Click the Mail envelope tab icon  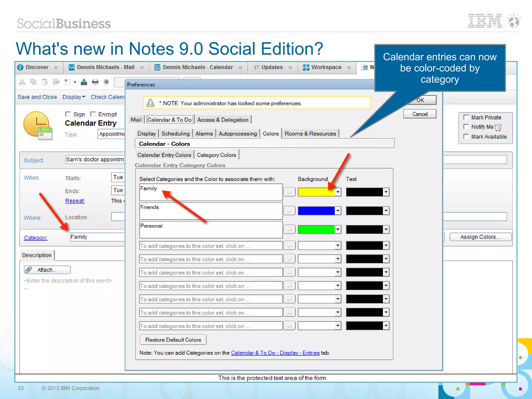point(71,67)
